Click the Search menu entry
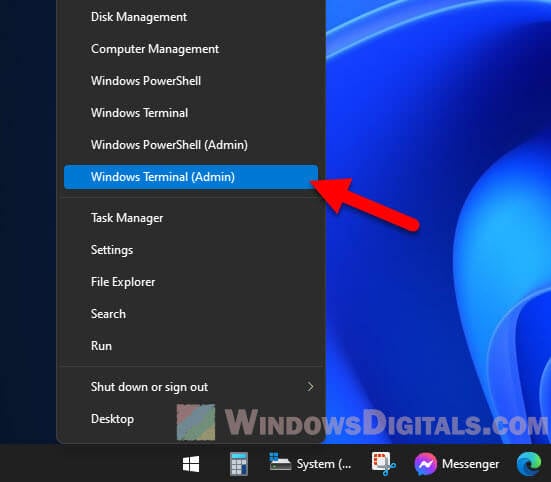The height and width of the screenshot is (482, 551). click(x=191, y=314)
